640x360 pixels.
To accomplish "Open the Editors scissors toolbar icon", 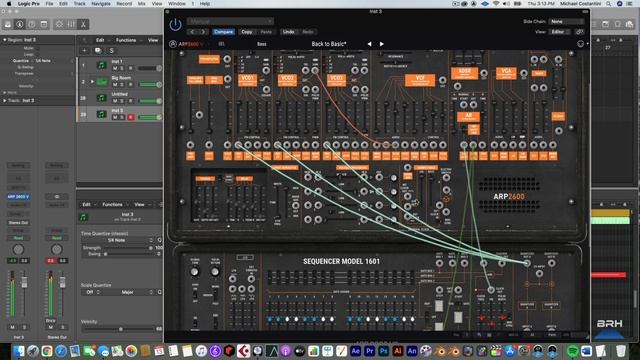I will click(83, 24).
